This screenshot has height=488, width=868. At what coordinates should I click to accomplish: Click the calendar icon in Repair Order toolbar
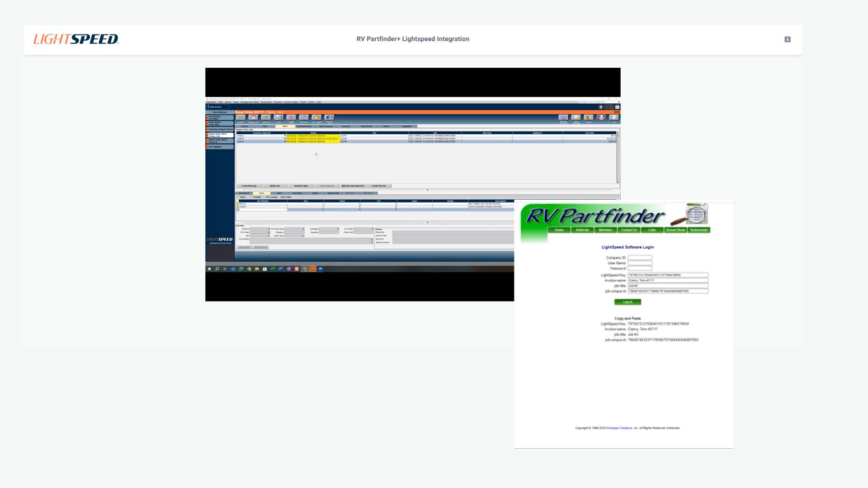click(x=254, y=117)
